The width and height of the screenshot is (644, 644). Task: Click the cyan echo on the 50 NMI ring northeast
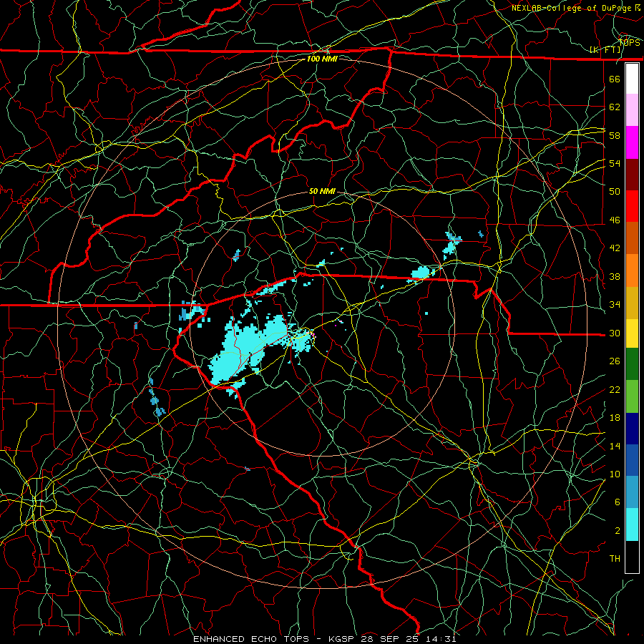coord(421,273)
